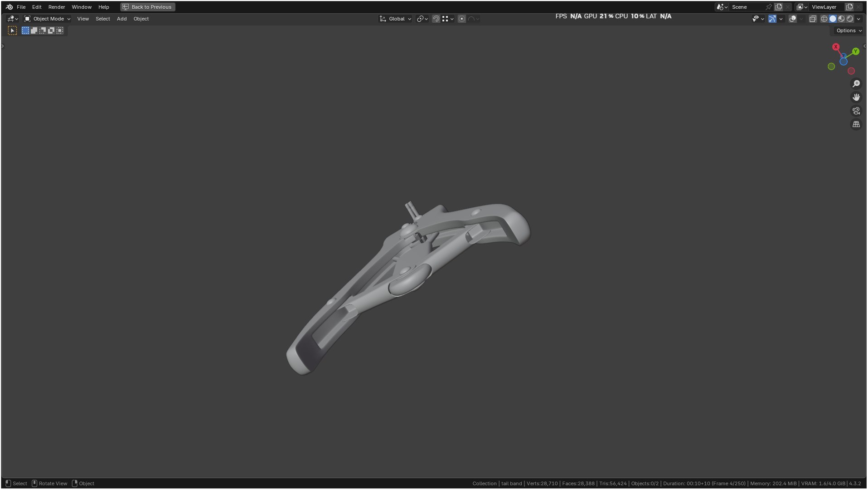The image size is (868, 490).
Task: Open the scene browse dropdown icon
Action: point(722,7)
